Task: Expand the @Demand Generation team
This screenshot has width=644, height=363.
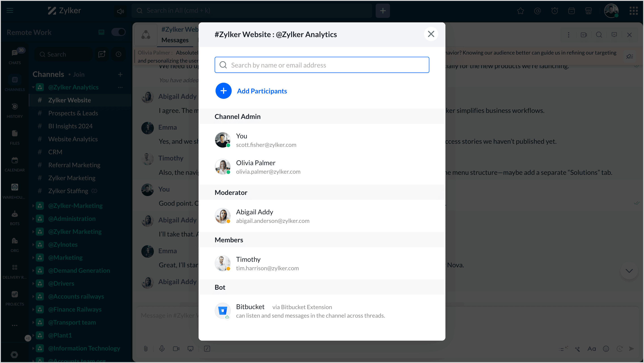Action: (33, 270)
